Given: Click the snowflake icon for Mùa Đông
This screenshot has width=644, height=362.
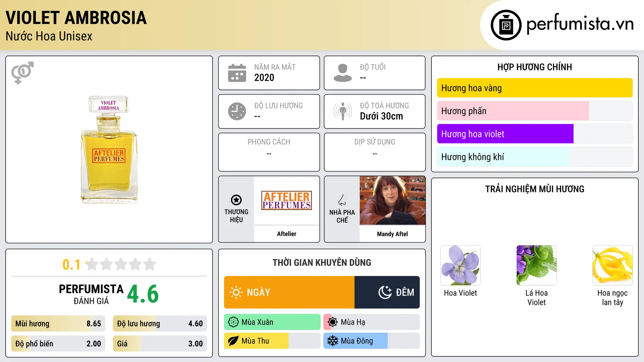Looking at the screenshot, I should pyautogui.click(x=333, y=341).
